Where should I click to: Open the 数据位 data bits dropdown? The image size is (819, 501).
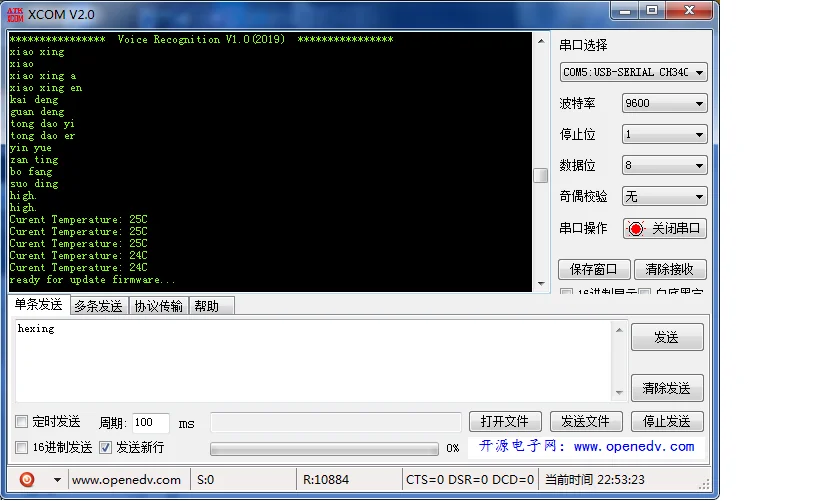coord(664,166)
